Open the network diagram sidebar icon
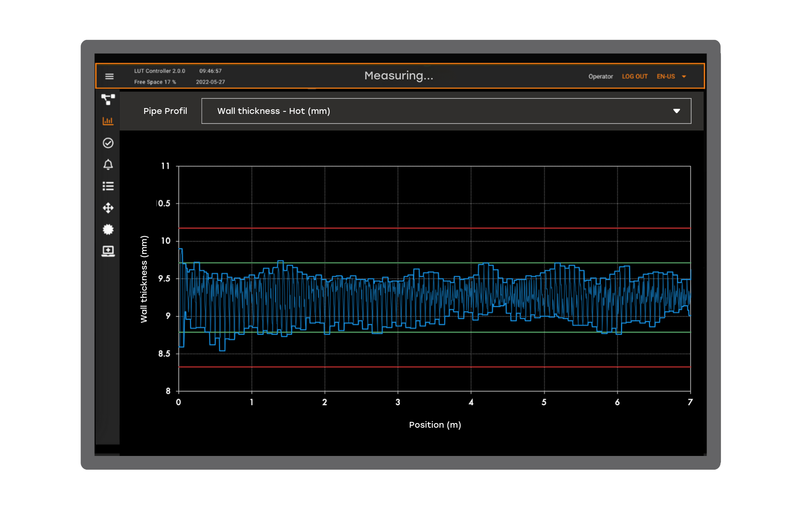Screen dimensions: 798x532 point(108,99)
